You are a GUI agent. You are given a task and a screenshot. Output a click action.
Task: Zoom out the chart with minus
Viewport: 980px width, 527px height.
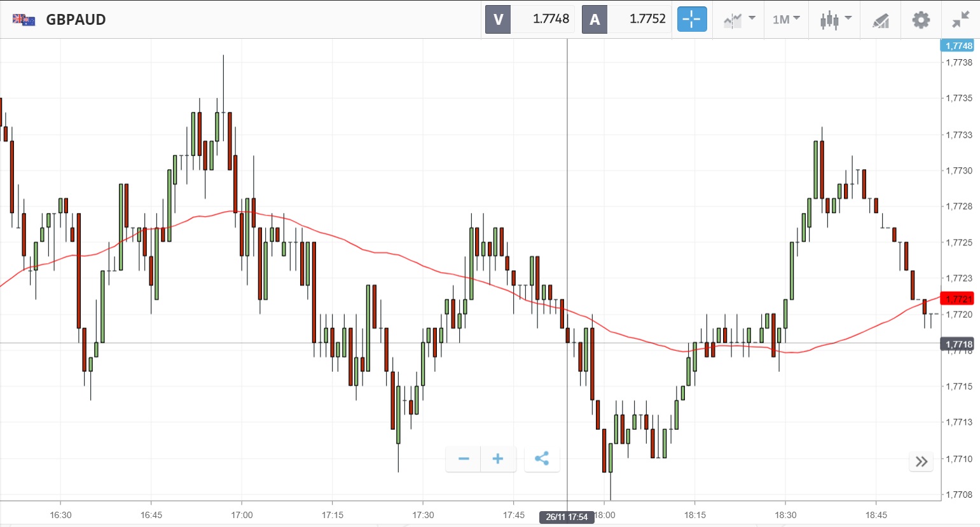point(464,459)
